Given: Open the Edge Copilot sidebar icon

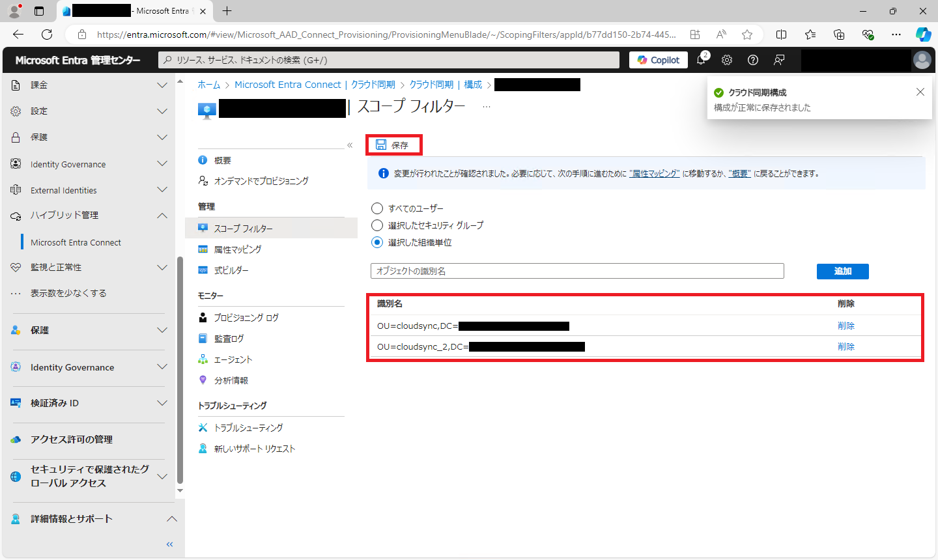Looking at the screenshot, I should (x=923, y=35).
